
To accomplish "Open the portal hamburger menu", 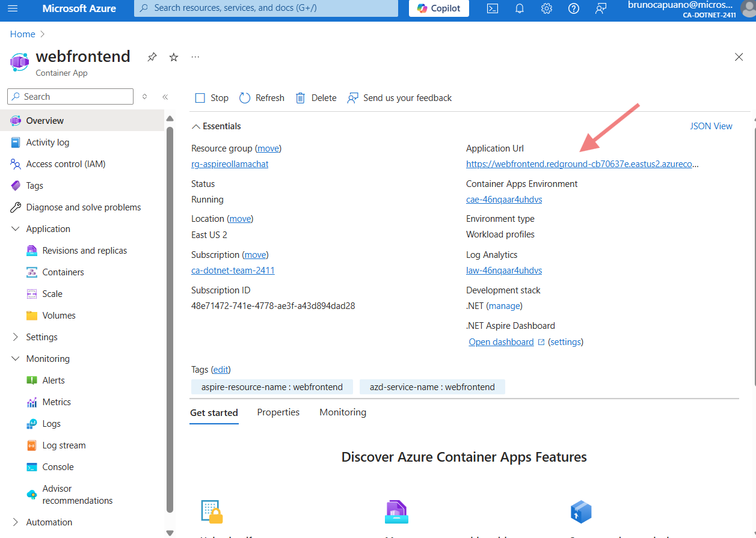I will [x=13, y=8].
